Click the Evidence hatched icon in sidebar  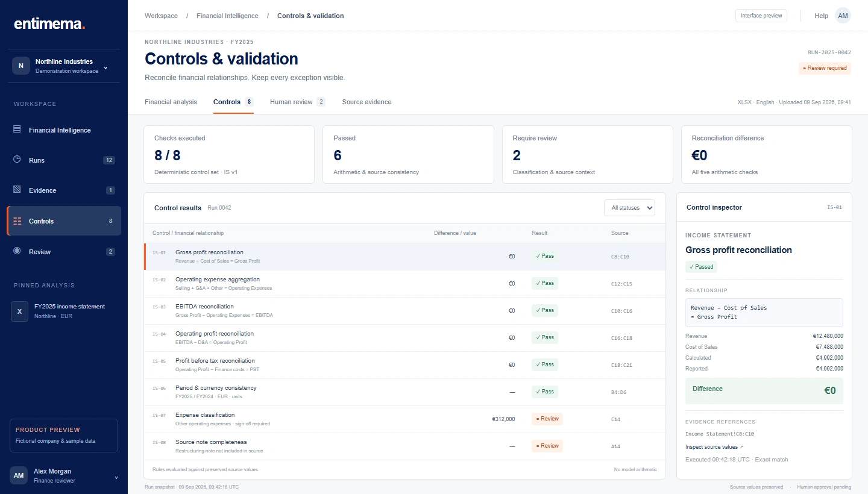pos(17,190)
